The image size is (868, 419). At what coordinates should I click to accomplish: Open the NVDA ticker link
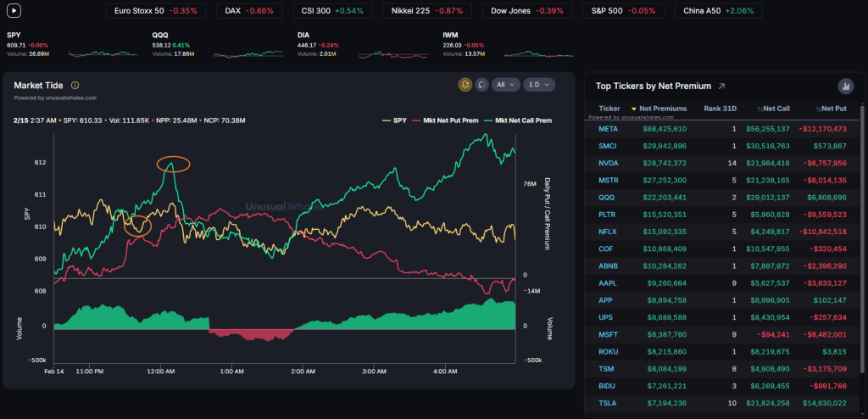tap(608, 161)
